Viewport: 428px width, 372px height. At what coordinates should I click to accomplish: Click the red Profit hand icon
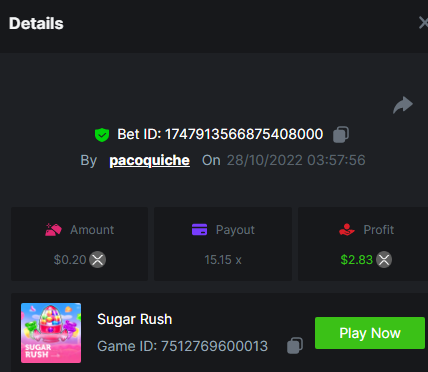point(347,230)
